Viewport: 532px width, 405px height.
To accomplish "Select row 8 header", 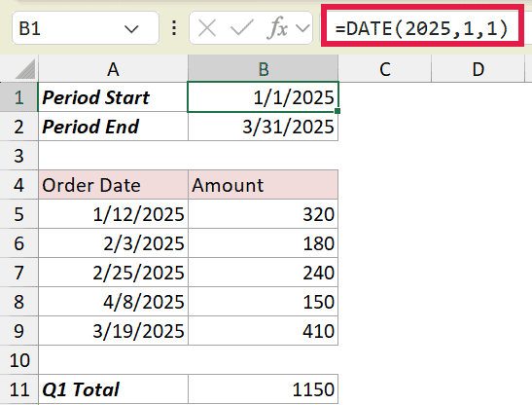I will (18, 302).
